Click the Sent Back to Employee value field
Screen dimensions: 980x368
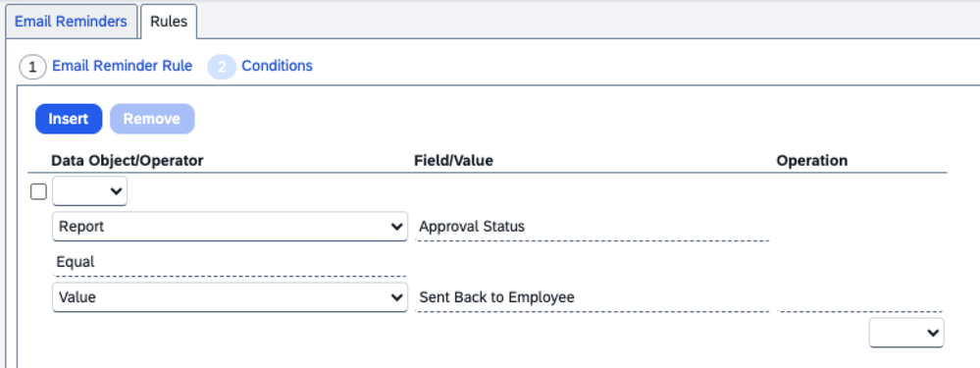click(592, 297)
